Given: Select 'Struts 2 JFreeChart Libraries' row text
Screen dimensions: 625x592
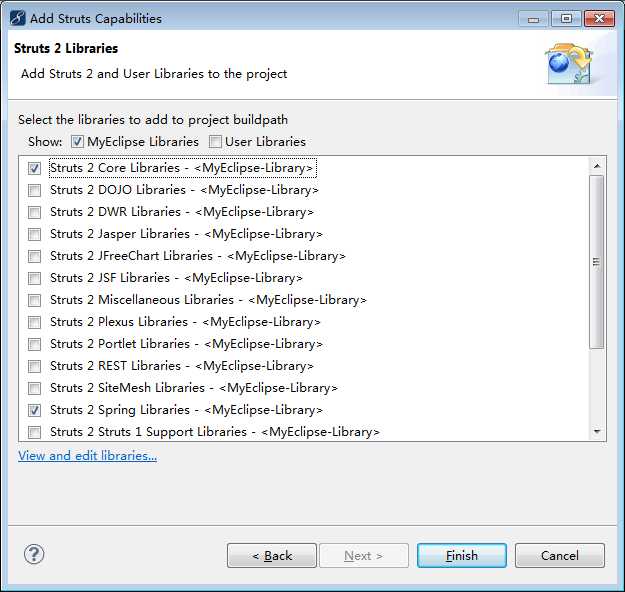Looking at the screenshot, I should point(198,256).
